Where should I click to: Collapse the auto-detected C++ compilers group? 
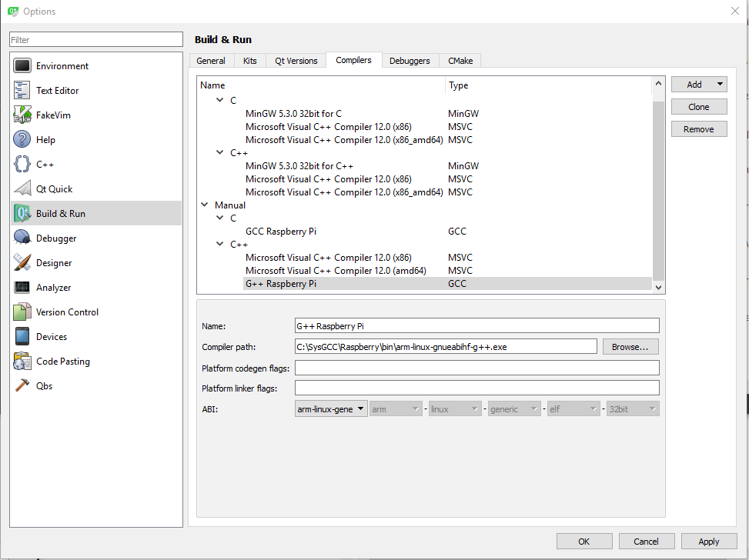(219, 153)
